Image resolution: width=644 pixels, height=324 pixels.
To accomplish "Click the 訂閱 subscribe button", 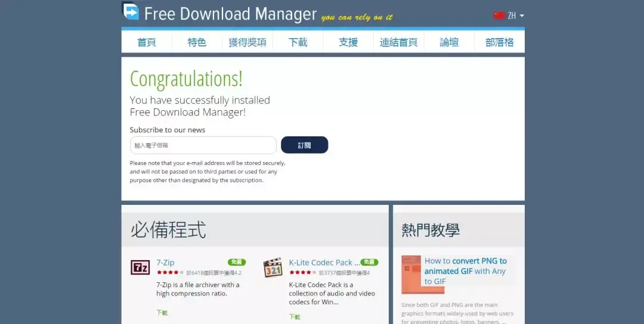I will click(304, 145).
